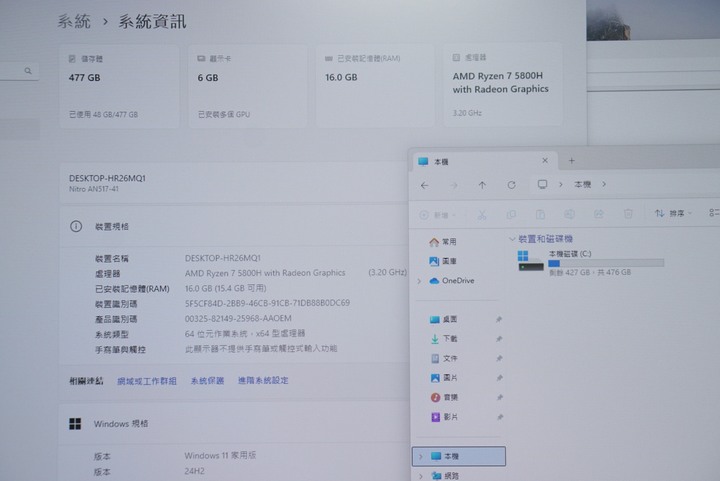The height and width of the screenshot is (481, 720).
Task: Expand breadcrumb chevron after 本機
Action: point(604,184)
